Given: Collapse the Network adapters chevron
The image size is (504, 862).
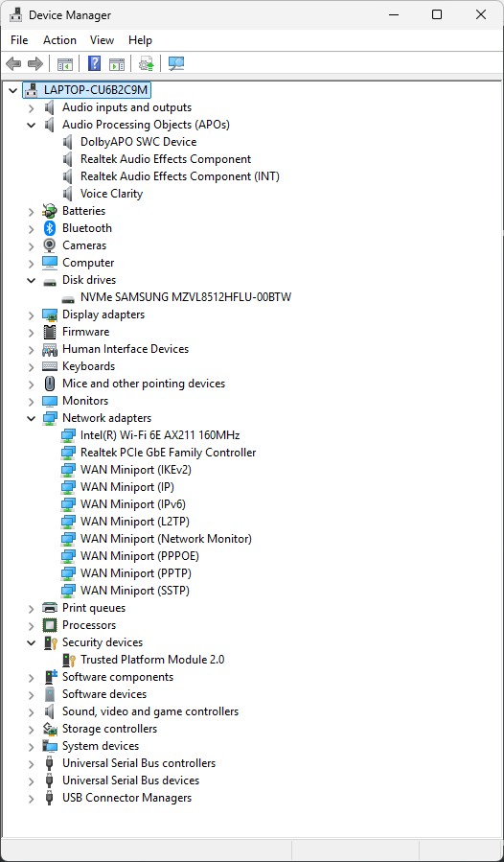Looking at the screenshot, I should point(32,418).
